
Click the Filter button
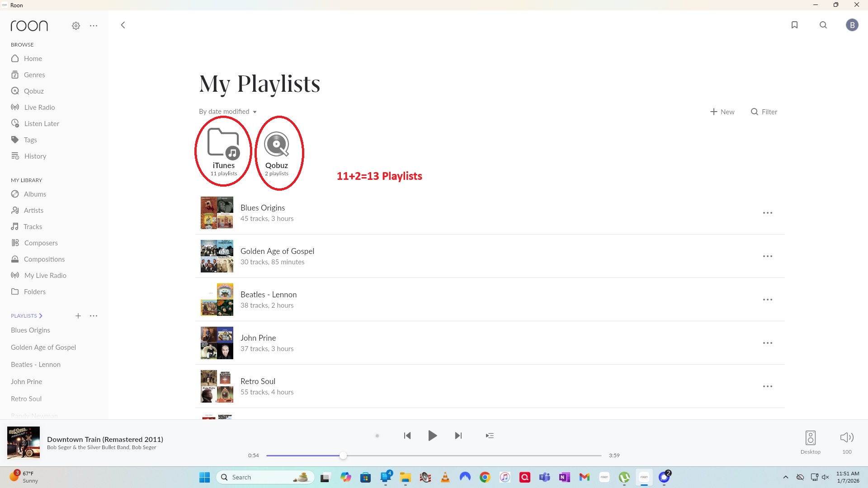[x=764, y=112]
